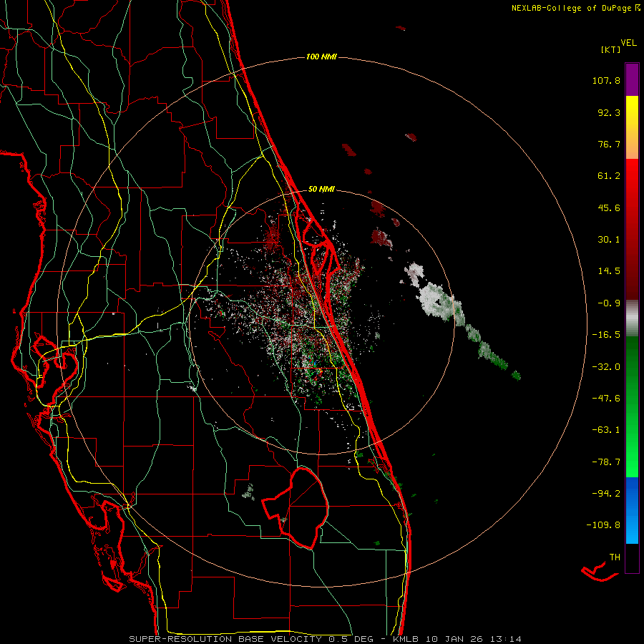The width and height of the screenshot is (644, 644).
Task: Click the 92.3 velocity scale value
Action: click(609, 112)
